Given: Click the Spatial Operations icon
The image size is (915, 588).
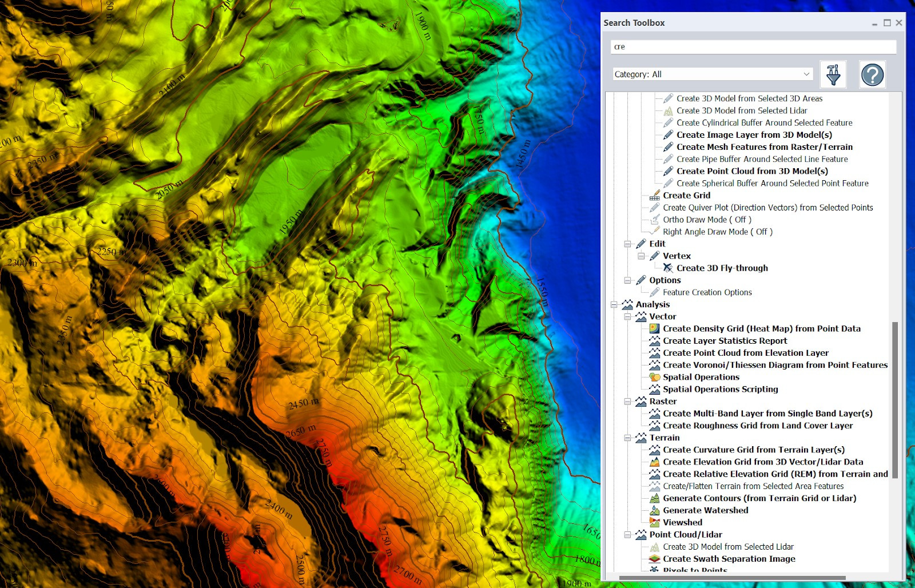Looking at the screenshot, I should point(654,378).
